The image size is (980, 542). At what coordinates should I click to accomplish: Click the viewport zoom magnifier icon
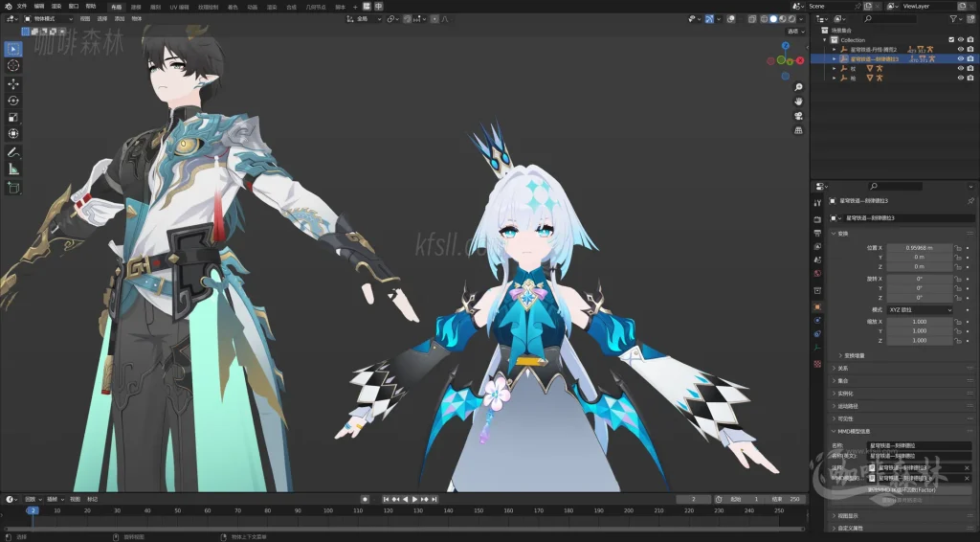[x=798, y=87]
